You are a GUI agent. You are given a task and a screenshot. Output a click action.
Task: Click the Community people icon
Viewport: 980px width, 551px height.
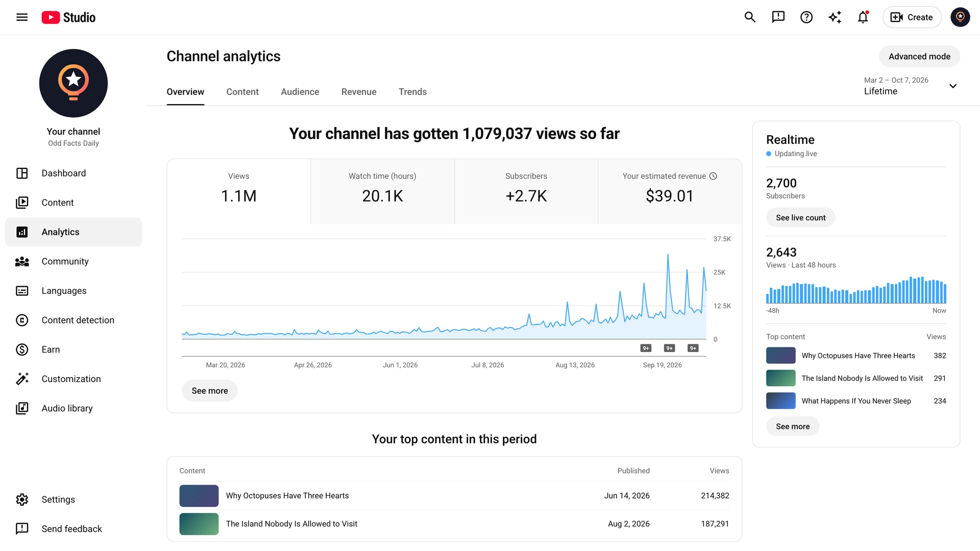coord(22,262)
